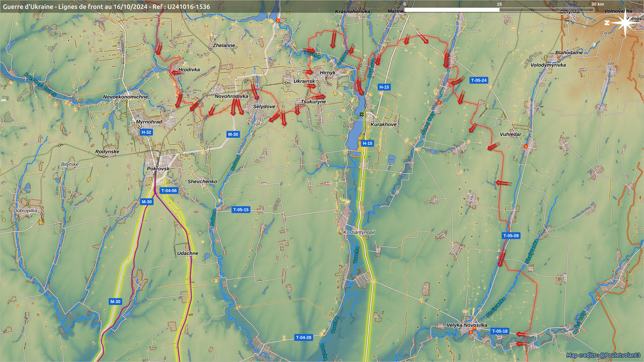This screenshot has height=362, width=644.
Task: Click the Velyka Novosilka label
Action: [x=467, y=325]
